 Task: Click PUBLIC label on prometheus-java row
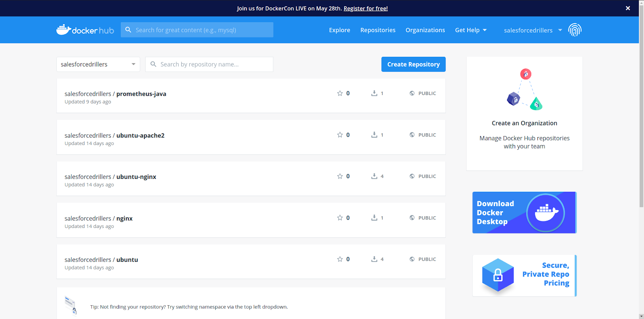click(x=427, y=93)
